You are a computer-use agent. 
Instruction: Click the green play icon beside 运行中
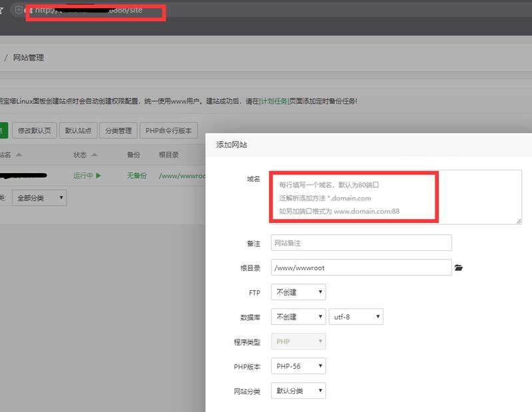pyautogui.click(x=98, y=176)
